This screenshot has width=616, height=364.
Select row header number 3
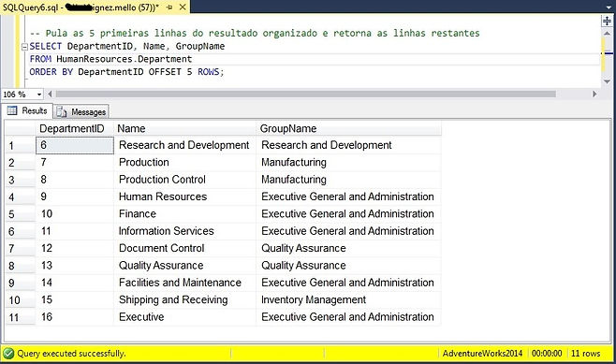click(21, 180)
